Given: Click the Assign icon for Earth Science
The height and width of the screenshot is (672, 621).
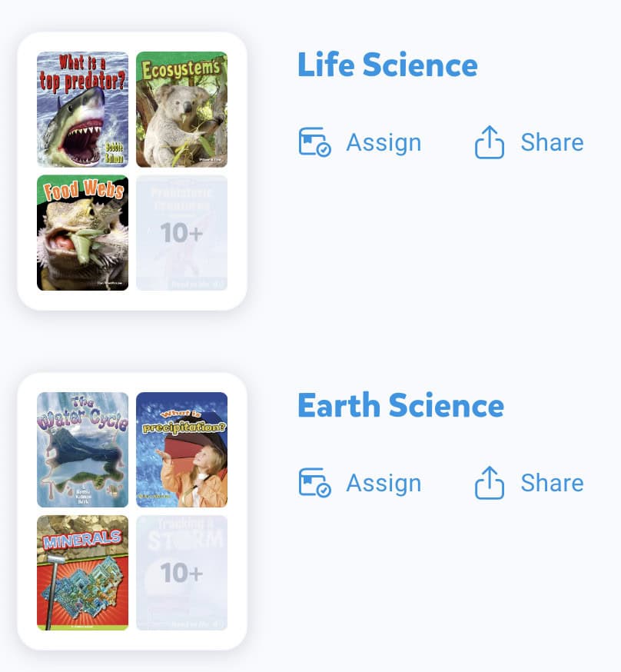Looking at the screenshot, I should (314, 483).
